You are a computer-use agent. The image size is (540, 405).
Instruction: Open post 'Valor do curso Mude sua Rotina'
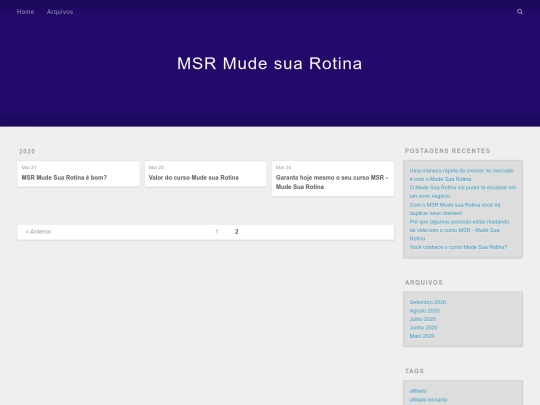(x=194, y=178)
